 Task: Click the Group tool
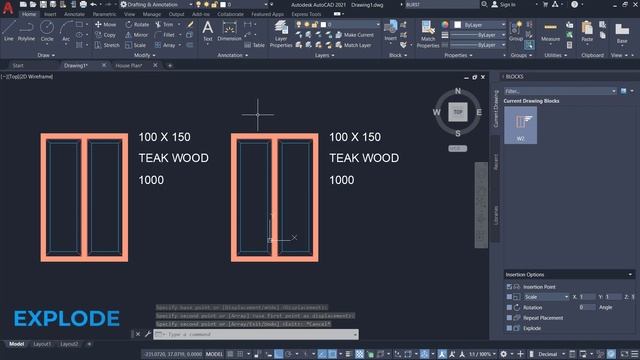(516, 31)
